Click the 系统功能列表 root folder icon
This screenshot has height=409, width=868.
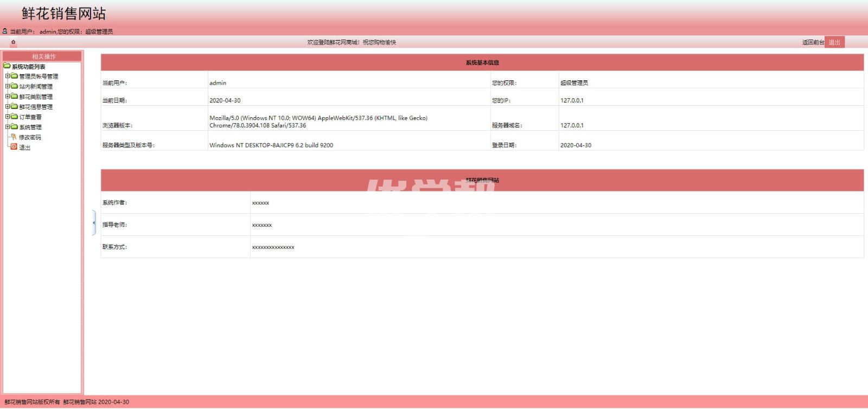pos(7,66)
